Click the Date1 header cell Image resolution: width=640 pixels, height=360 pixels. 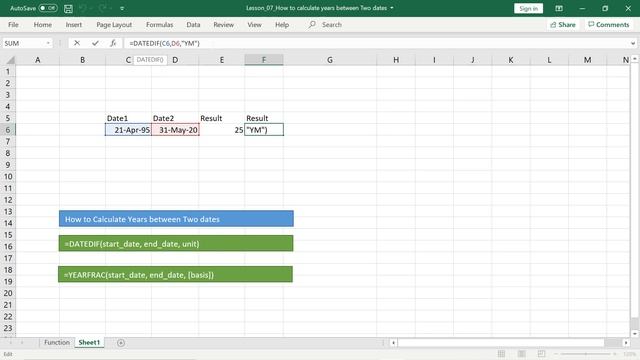(128, 118)
